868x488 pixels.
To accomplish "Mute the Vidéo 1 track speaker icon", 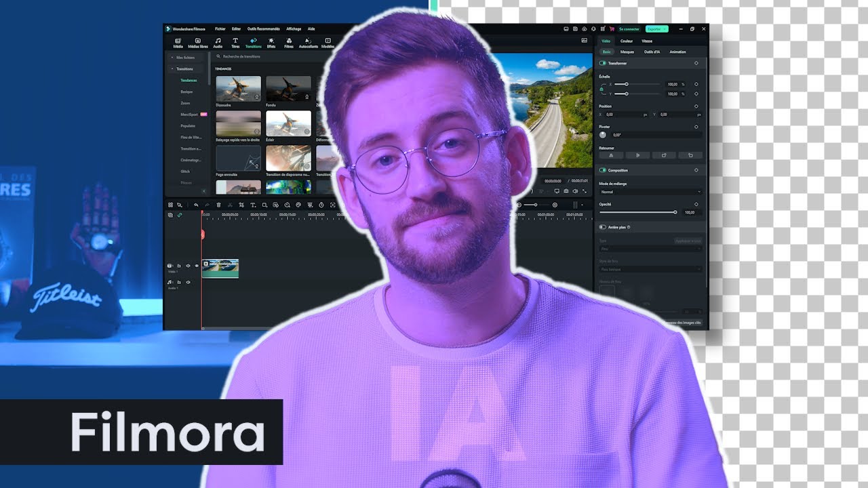I will coord(188,266).
